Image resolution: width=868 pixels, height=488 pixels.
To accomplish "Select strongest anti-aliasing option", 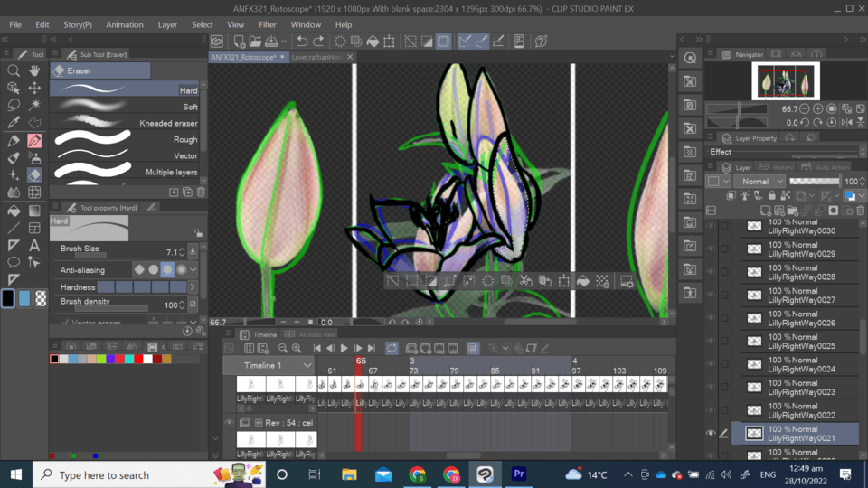I will coord(182,270).
